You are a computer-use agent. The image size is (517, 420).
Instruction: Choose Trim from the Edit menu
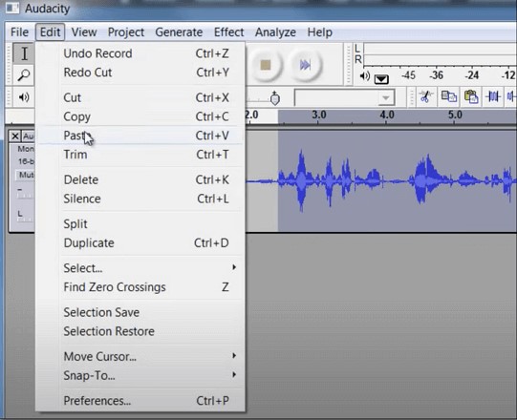pyautogui.click(x=140, y=155)
